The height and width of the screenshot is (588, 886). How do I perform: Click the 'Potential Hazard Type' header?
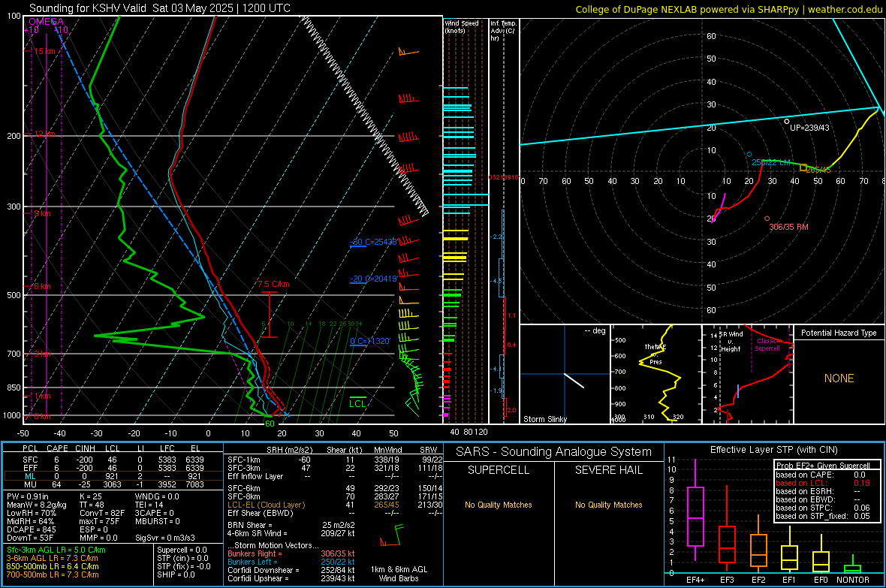[x=839, y=333]
